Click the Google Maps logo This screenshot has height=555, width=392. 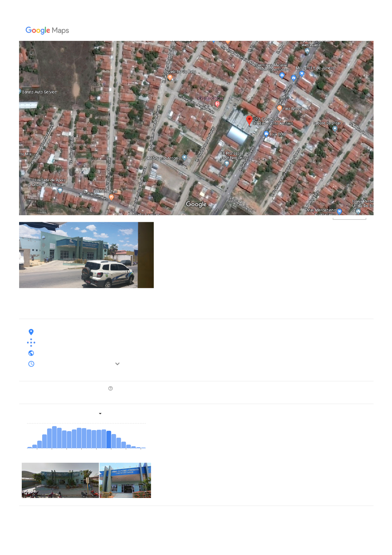pyautogui.click(x=47, y=30)
